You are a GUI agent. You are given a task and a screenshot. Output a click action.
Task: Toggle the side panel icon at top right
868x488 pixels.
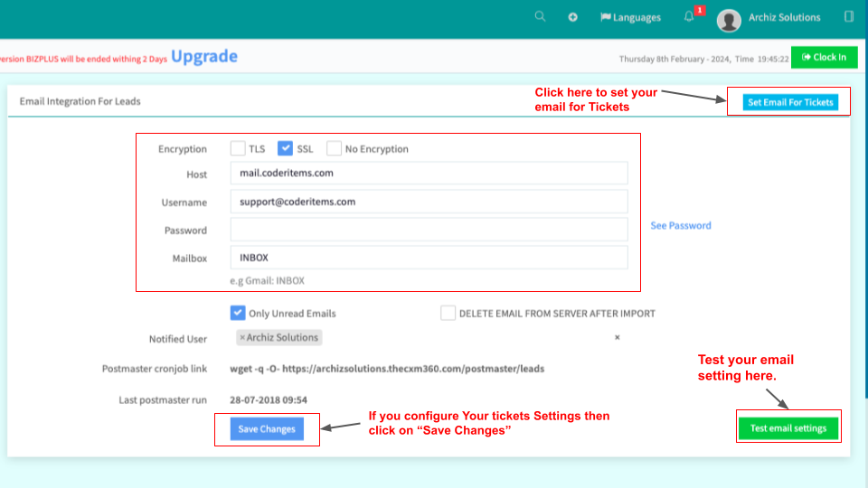848,17
